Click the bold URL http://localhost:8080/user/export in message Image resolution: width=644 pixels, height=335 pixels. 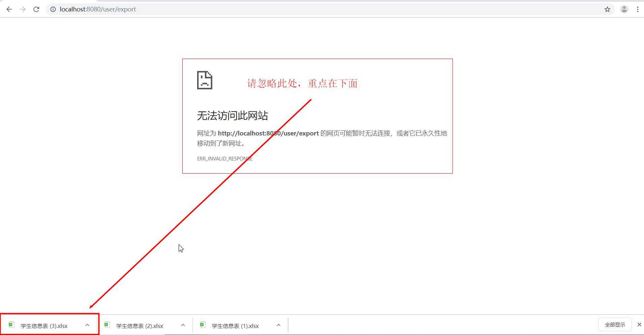(268, 133)
